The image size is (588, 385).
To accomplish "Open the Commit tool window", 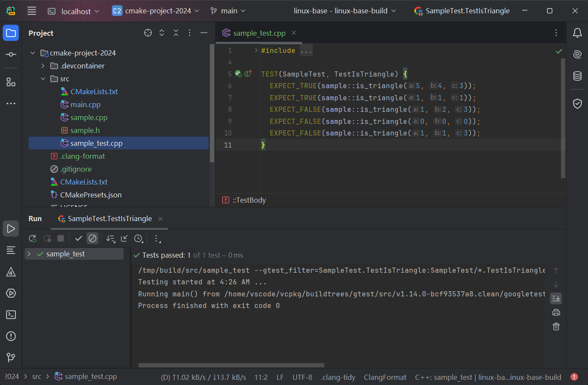I will (11, 55).
